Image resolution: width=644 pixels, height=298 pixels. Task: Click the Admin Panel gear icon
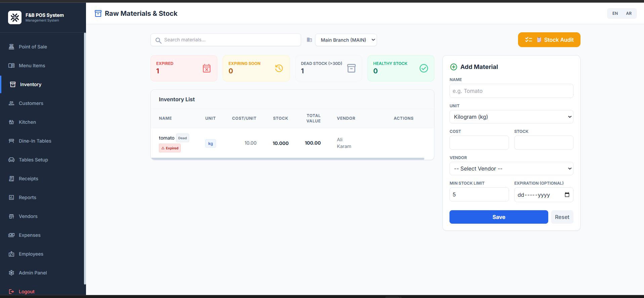11,273
